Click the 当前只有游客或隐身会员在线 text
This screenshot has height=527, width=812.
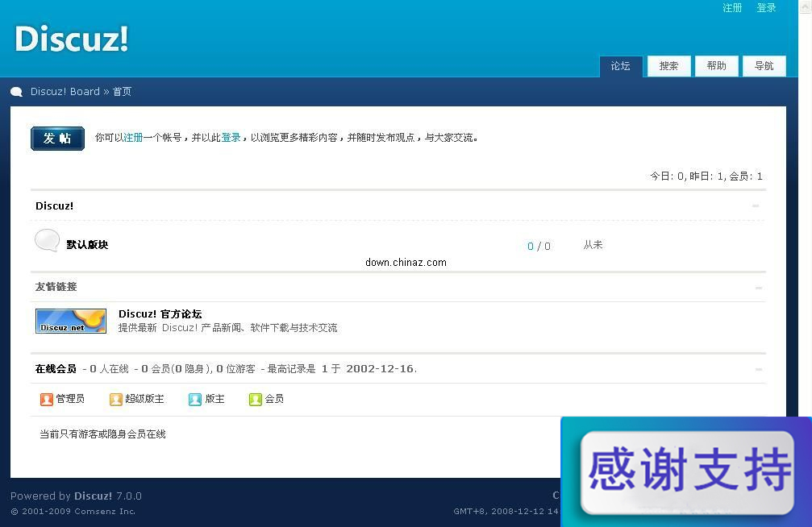click(102, 434)
